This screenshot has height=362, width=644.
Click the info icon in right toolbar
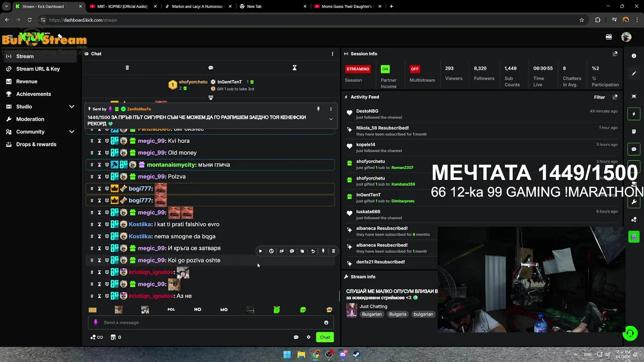634,56
